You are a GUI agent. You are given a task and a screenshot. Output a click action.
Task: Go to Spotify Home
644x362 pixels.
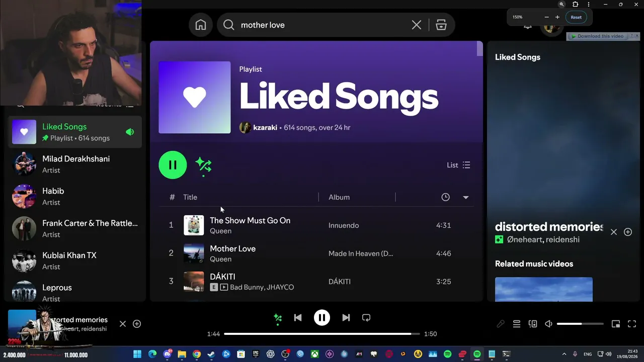pyautogui.click(x=201, y=25)
